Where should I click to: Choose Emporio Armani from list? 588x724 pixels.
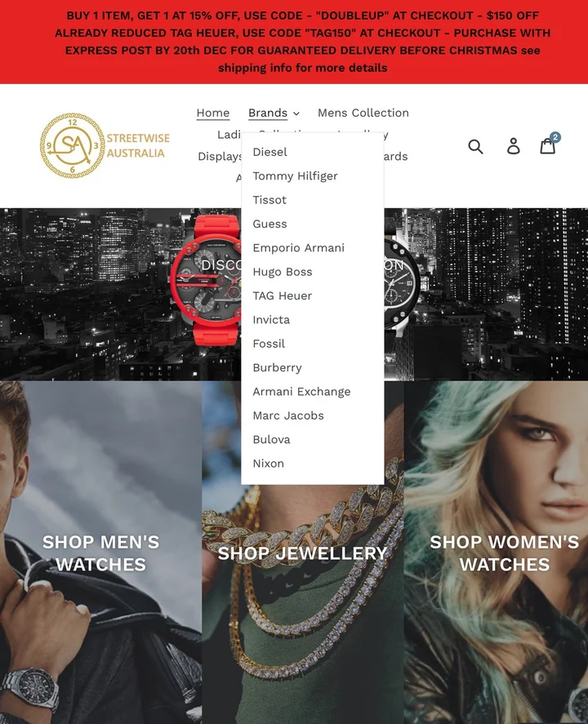298,248
